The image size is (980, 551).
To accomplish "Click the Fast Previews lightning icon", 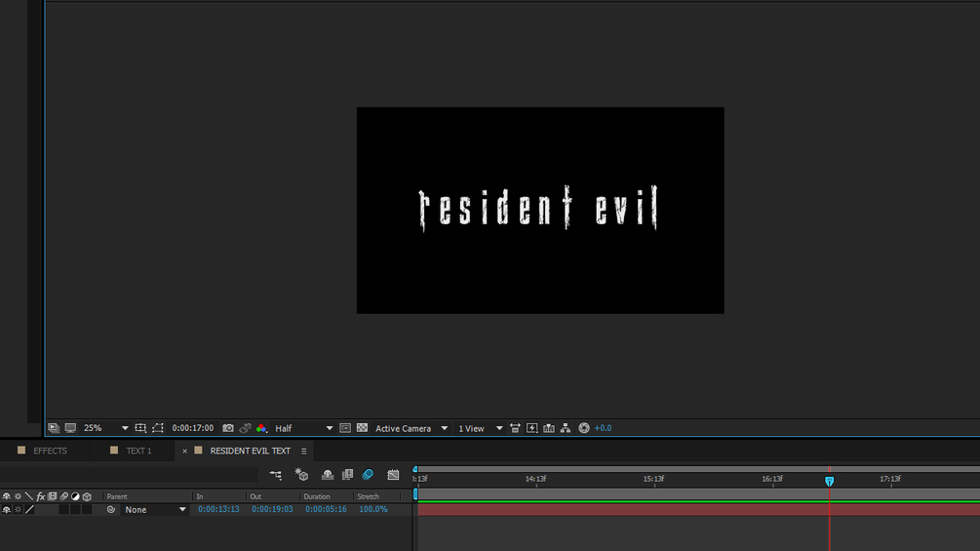I will click(x=531, y=428).
